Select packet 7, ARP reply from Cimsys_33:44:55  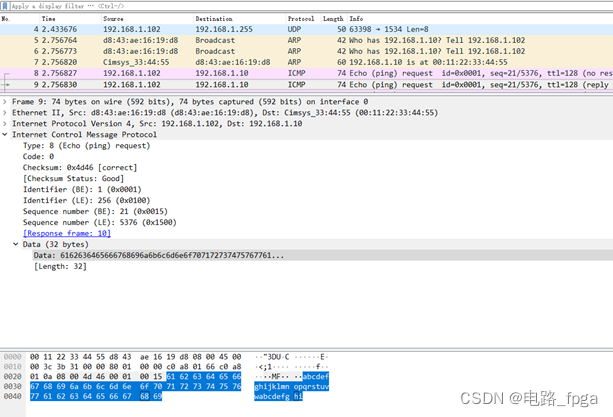pyautogui.click(x=306, y=62)
